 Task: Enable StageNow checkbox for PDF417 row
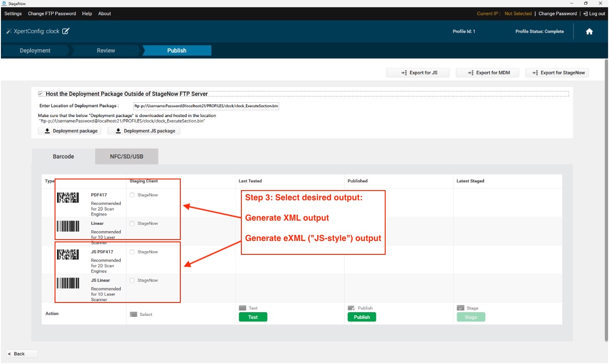[x=132, y=195]
